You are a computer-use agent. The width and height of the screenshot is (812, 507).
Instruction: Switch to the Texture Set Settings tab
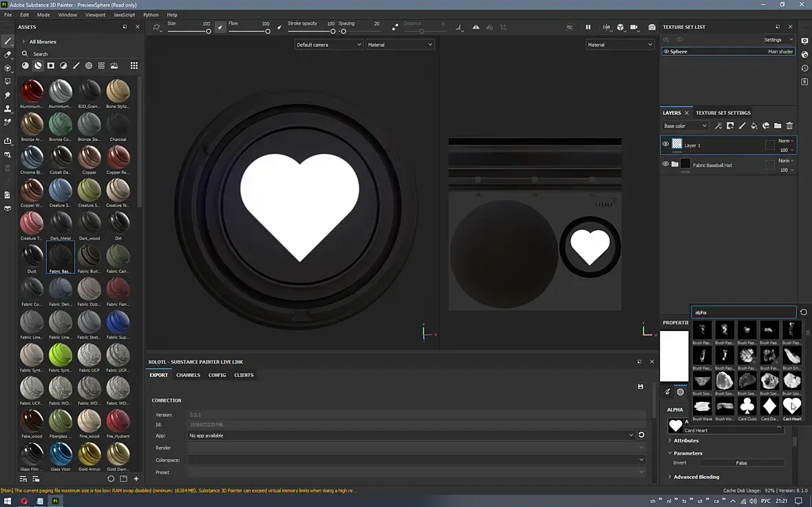723,113
